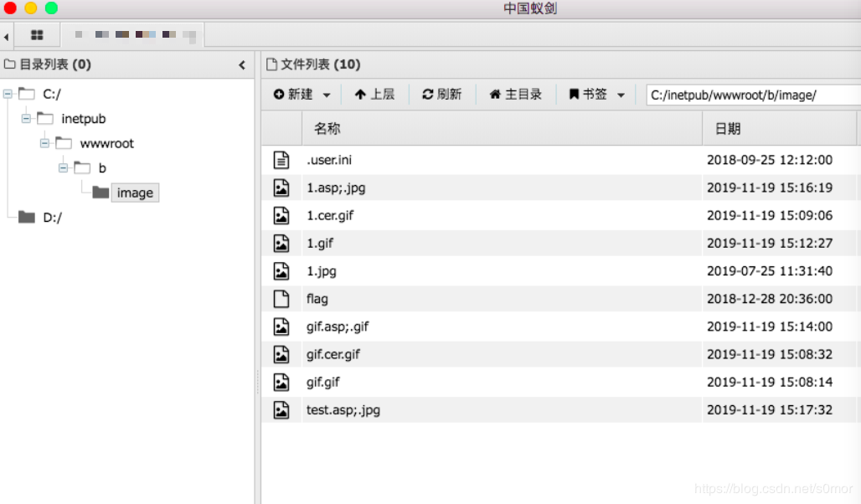The height and width of the screenshot is (504, 861).
Task: Click the D:/ drive folder icon
Action: click(x=26, y=218)
